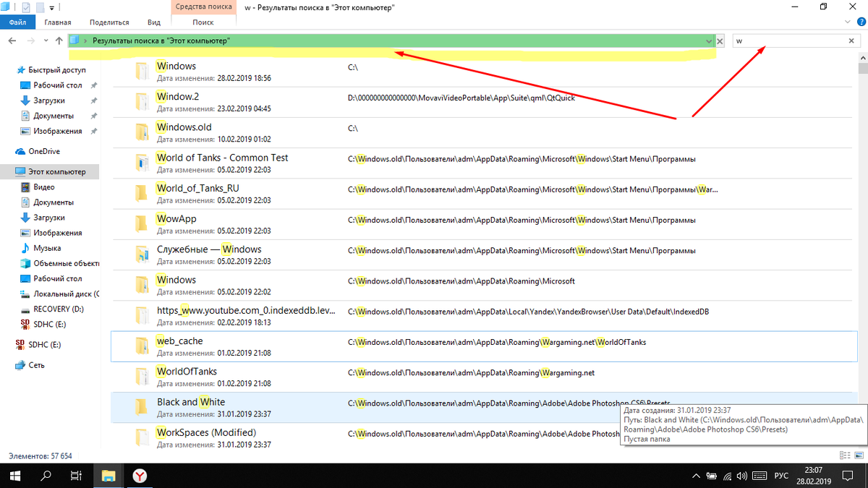Click the Служебные — Windows folder icon
The width and height of the screenshot is (868, 488).
coord(141,254)
